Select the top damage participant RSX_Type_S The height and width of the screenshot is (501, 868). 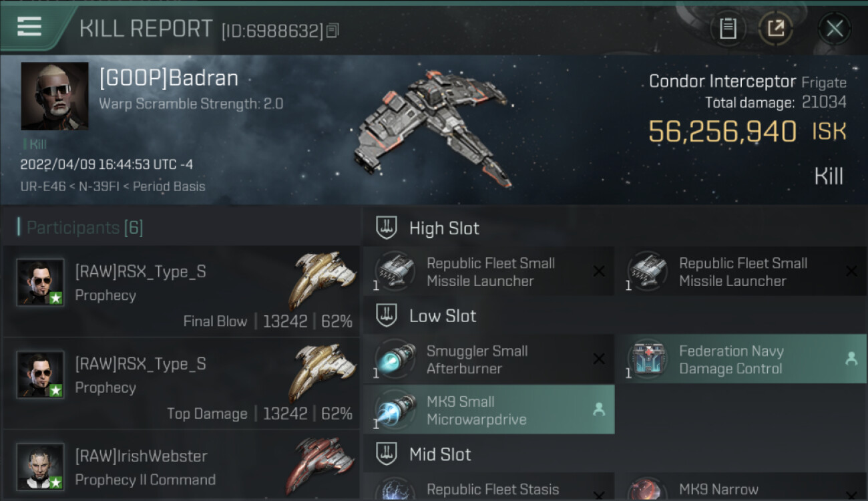pyautogui.click(x=181, y=384)
